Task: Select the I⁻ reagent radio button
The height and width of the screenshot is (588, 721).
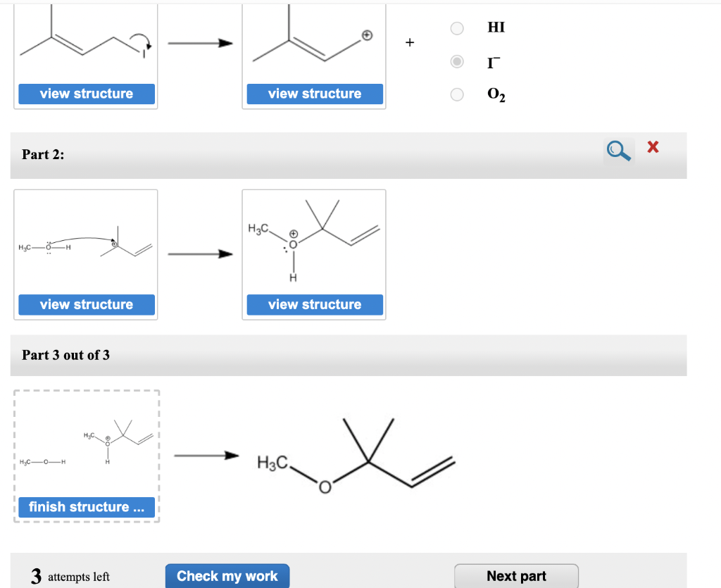Action: (457, 62)
